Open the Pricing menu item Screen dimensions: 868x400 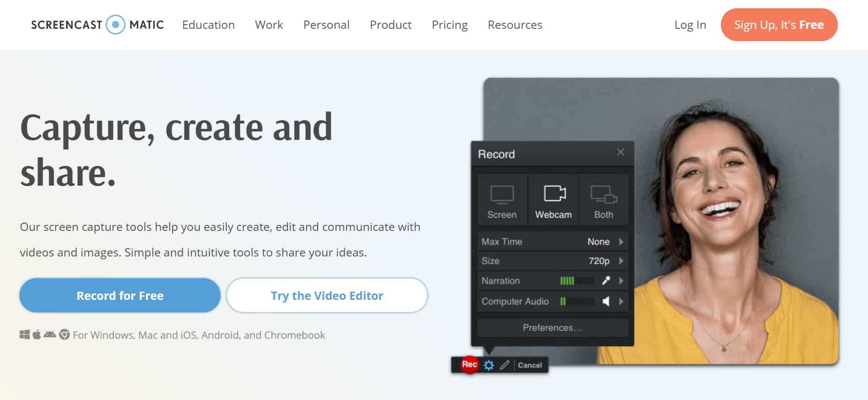[449, 25]
